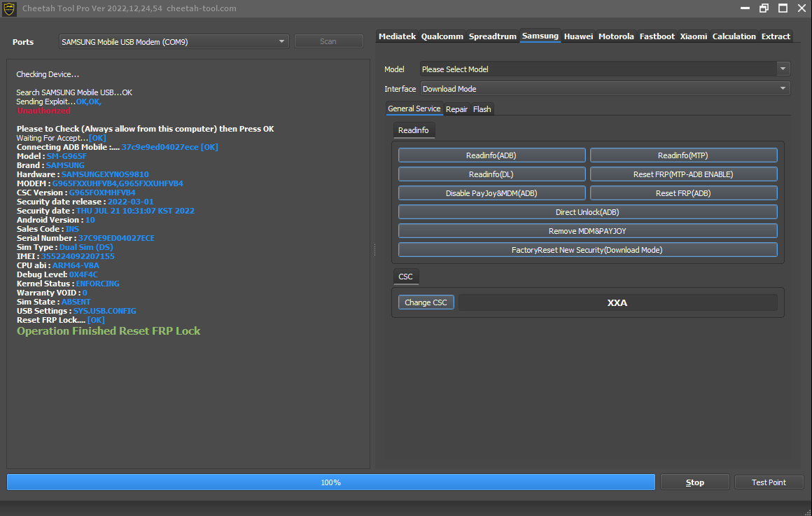Image resolution: width=812 pixels, height=516 pixels.
Task: Click the Warranty VOID 0 value
Action: click(85, 293)
